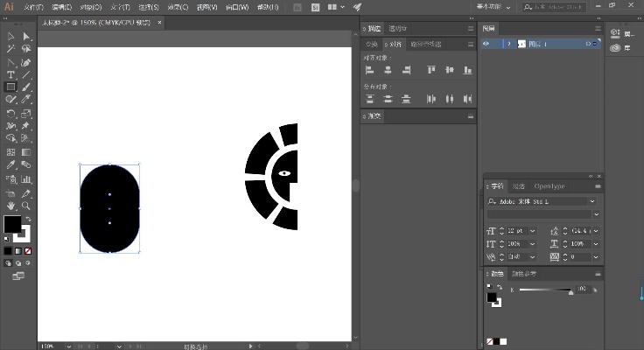Click target circle of layer 图层 1

click(588, 44)
